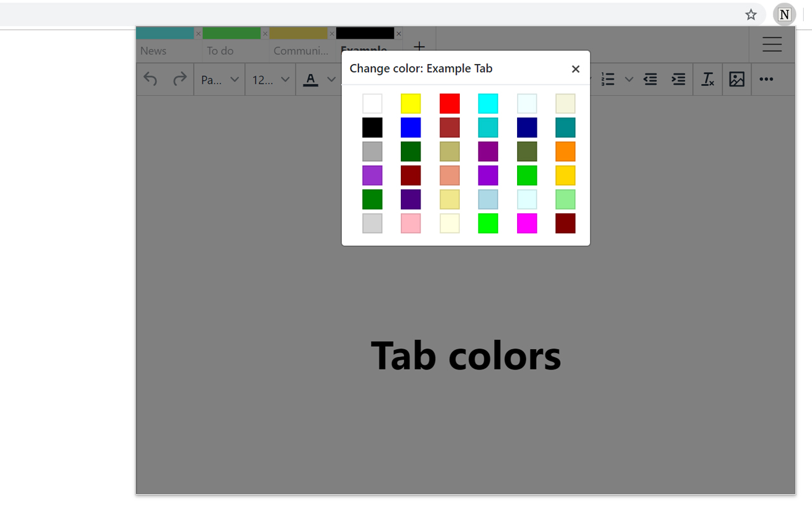812x508 pixels.
Task: Select the indigo color swatch
Action: coord(411,199)
